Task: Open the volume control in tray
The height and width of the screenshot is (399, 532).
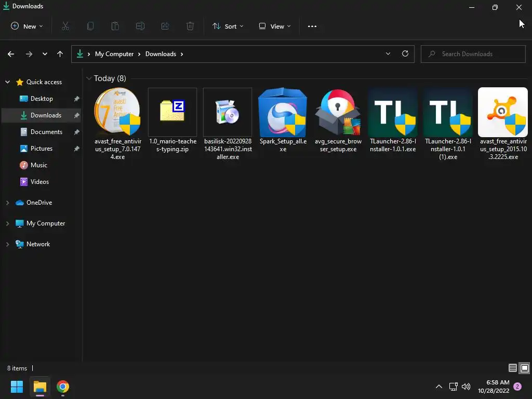Action: [466, 387]
